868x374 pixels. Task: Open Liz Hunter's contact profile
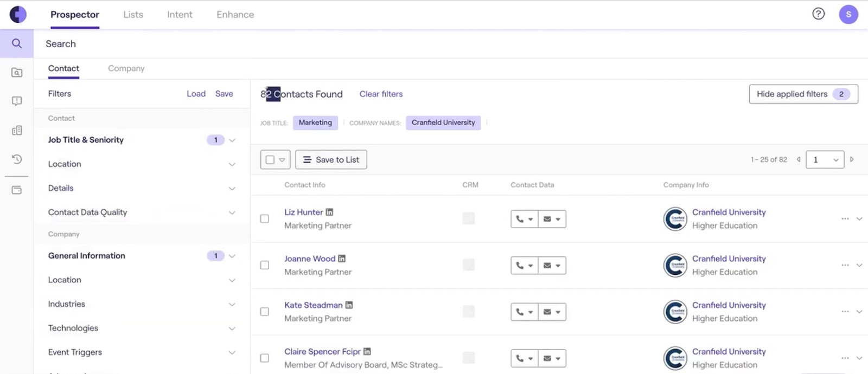(304, 212)
